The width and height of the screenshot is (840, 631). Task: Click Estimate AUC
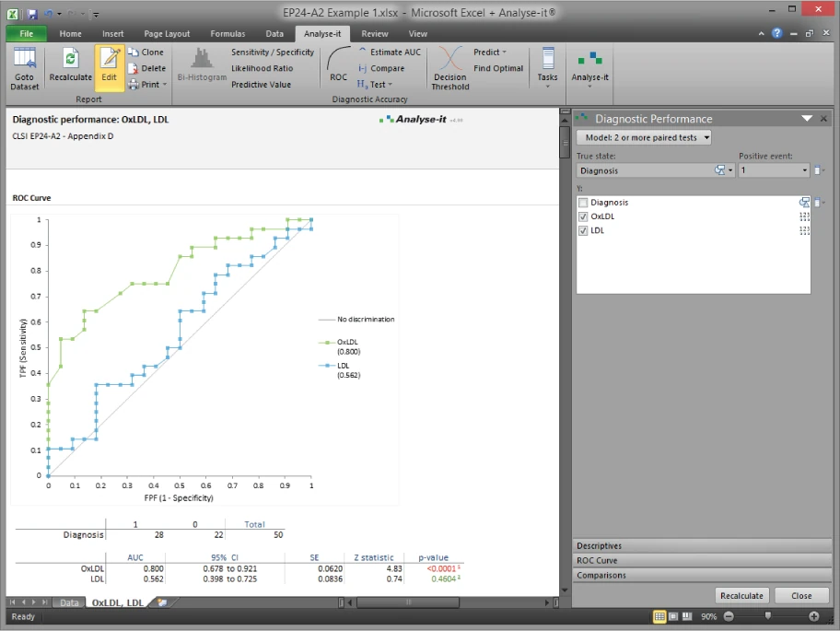390,52
